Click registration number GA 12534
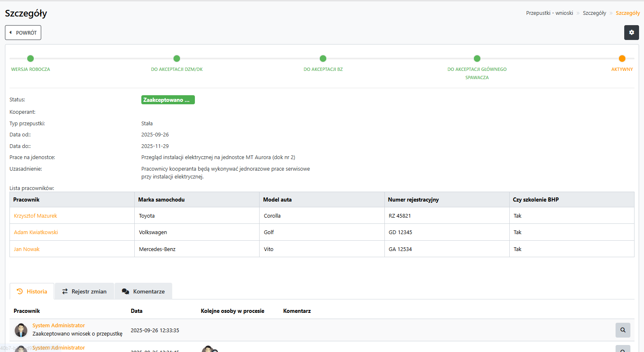 click(400, 249)
